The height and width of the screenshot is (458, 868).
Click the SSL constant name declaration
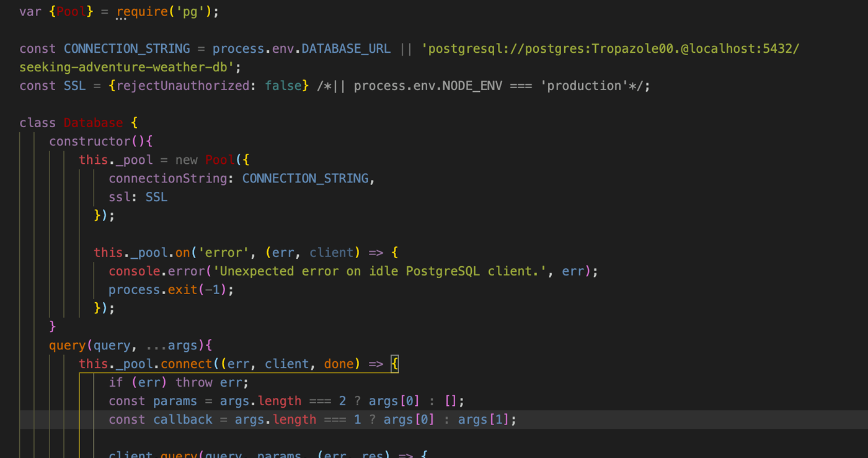pos(75,86)
